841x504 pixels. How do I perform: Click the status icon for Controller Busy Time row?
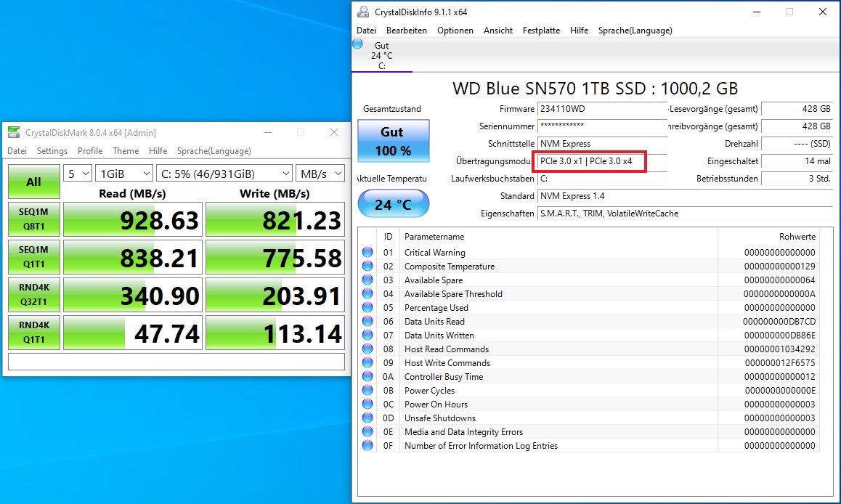coord(367,376)
